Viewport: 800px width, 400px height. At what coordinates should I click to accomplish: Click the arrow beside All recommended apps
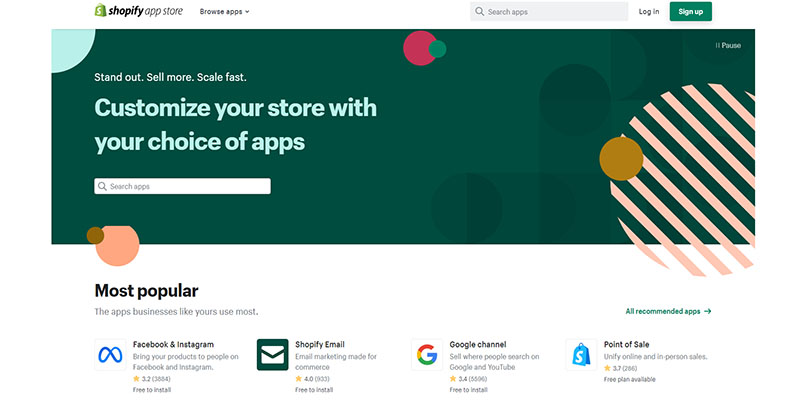coord(707,311)
